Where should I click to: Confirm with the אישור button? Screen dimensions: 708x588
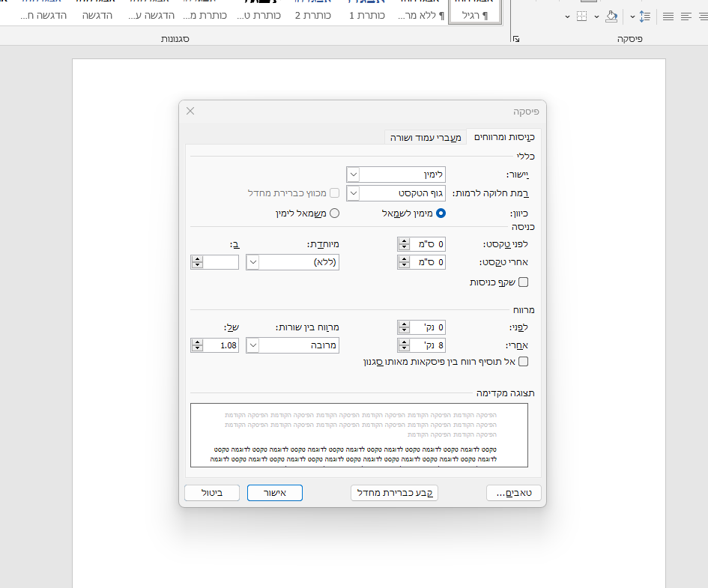(x=274, y=493)
